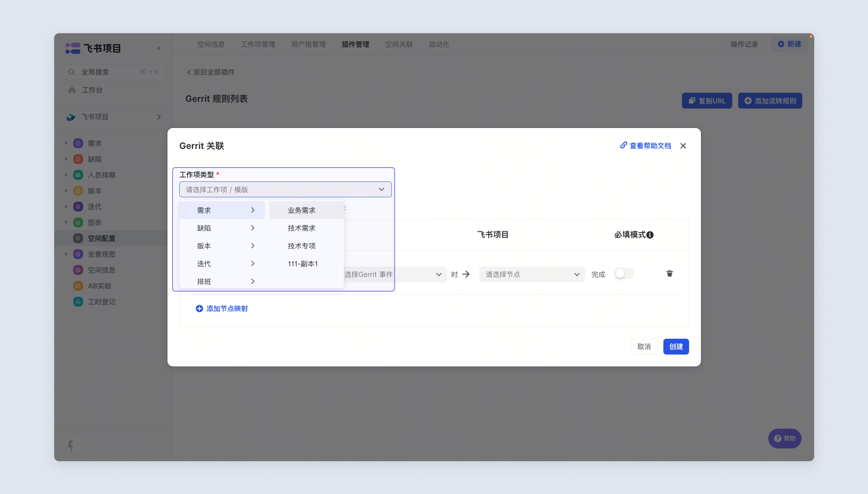Screen dimensions: 868x494
Task: Switch to the 工作项管理 tab
Action: coord(258,44)
